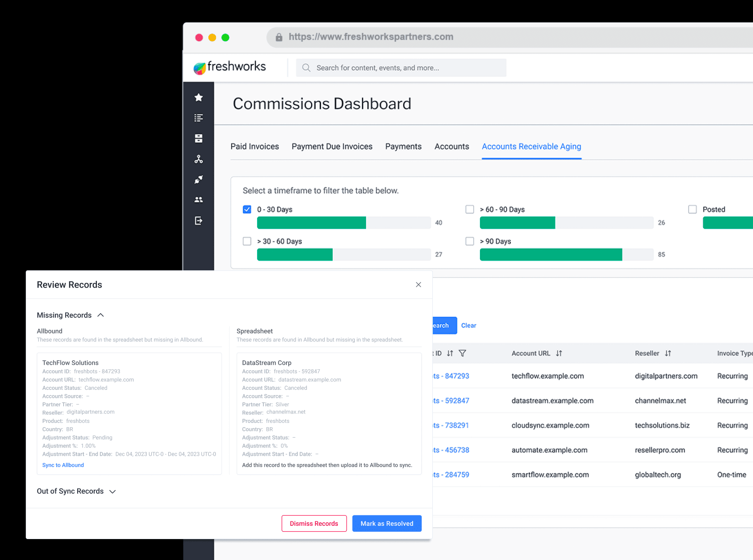The width and height of the screenshot is (753, 560).
Task: Click cloudsync.example.com table cell
Action: (x=550, y=425)
